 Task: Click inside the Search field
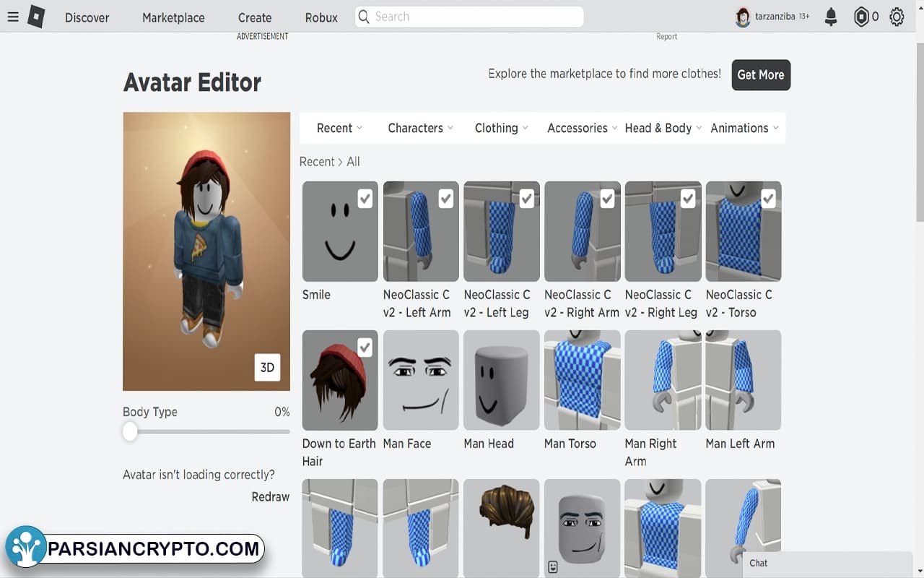point(469,17)
